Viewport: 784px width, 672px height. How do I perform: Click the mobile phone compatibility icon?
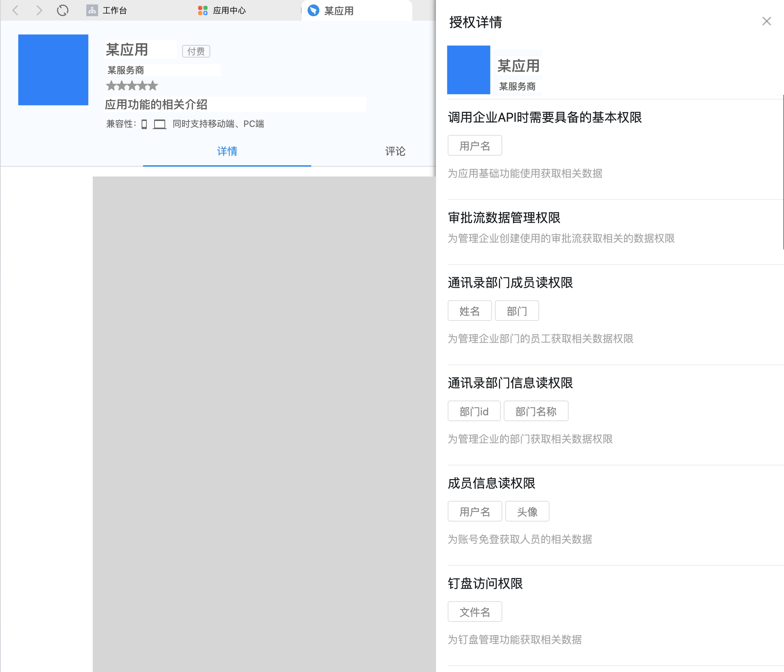[x=144, y=124]
